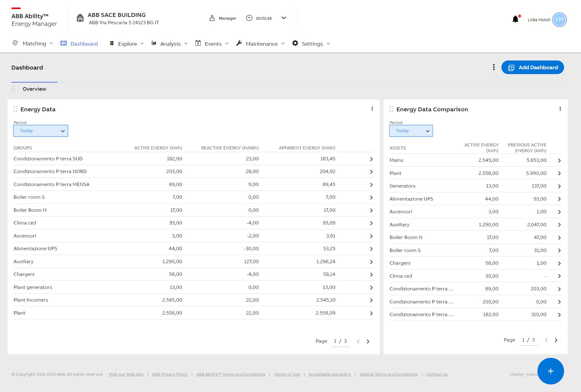Image resolution: width=581 pixels, height=392 pixels.
Task: Open the Energy Data Period dropdown
Action: 41,131
